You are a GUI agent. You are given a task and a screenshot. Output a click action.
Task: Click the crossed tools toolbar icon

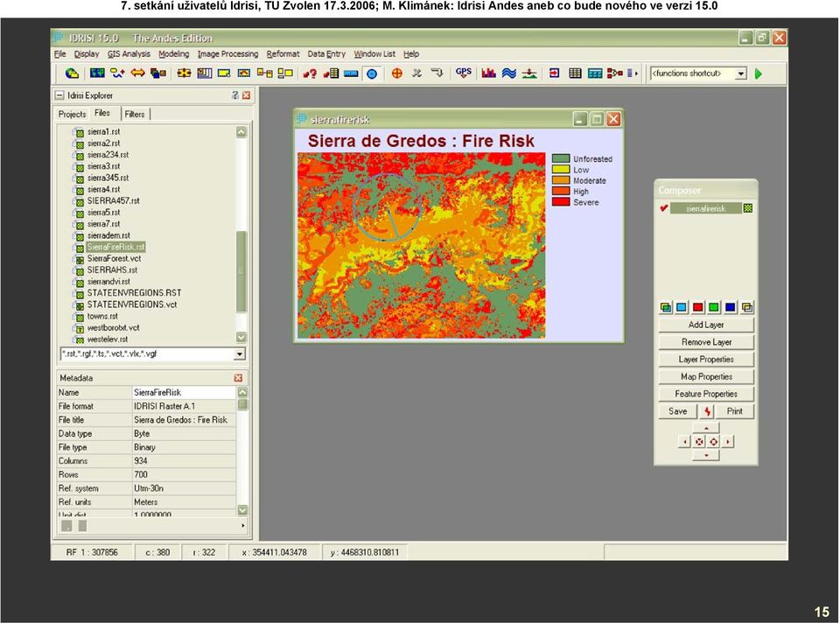click(x=416, y=73)
